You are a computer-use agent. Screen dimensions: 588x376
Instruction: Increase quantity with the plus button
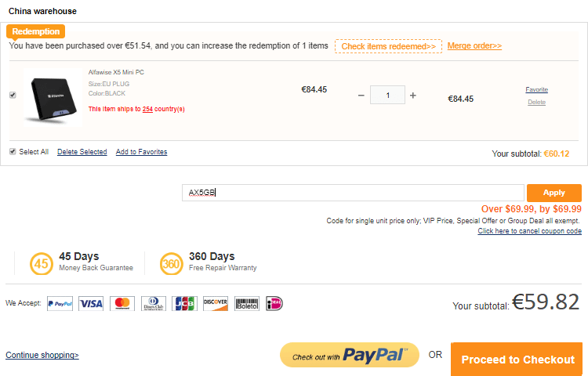413,96
